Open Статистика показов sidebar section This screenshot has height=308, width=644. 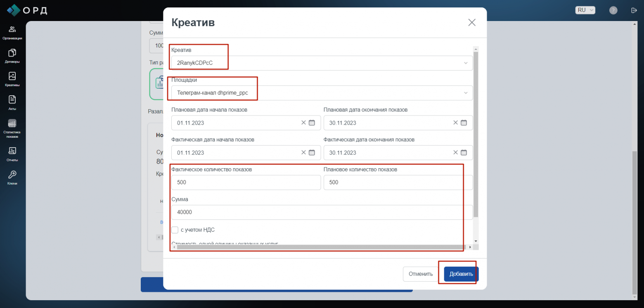pos(12,129)
